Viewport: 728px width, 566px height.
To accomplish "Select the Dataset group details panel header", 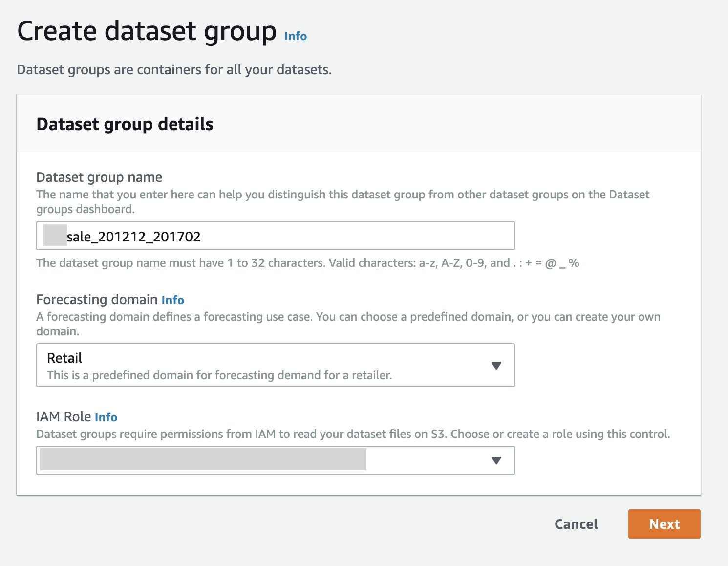I will tap(125, 124).
